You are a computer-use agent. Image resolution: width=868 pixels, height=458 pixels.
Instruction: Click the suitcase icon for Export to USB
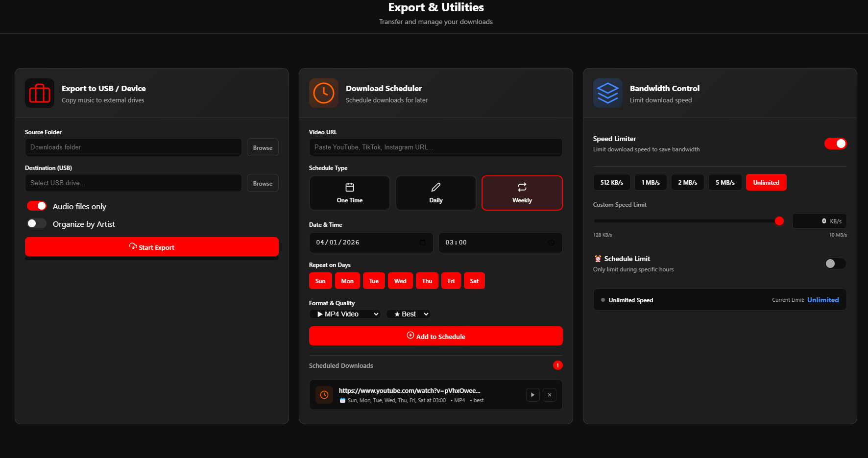click(40, 93)
